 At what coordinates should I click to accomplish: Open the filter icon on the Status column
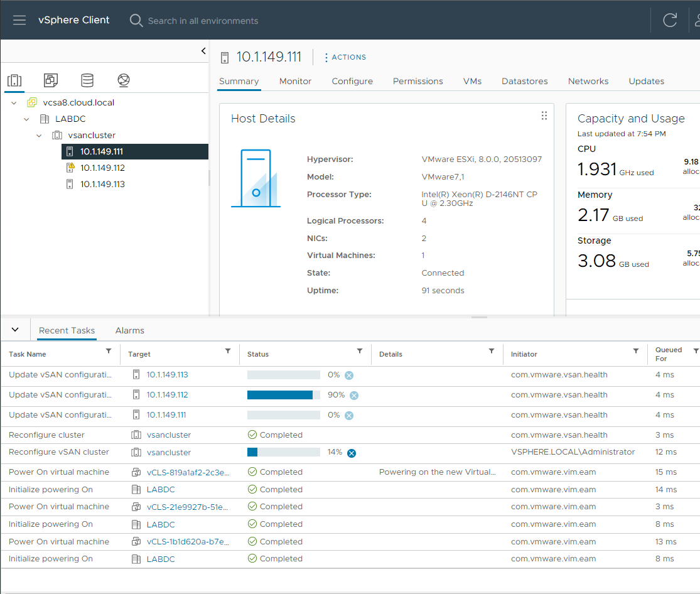[360, 354]
